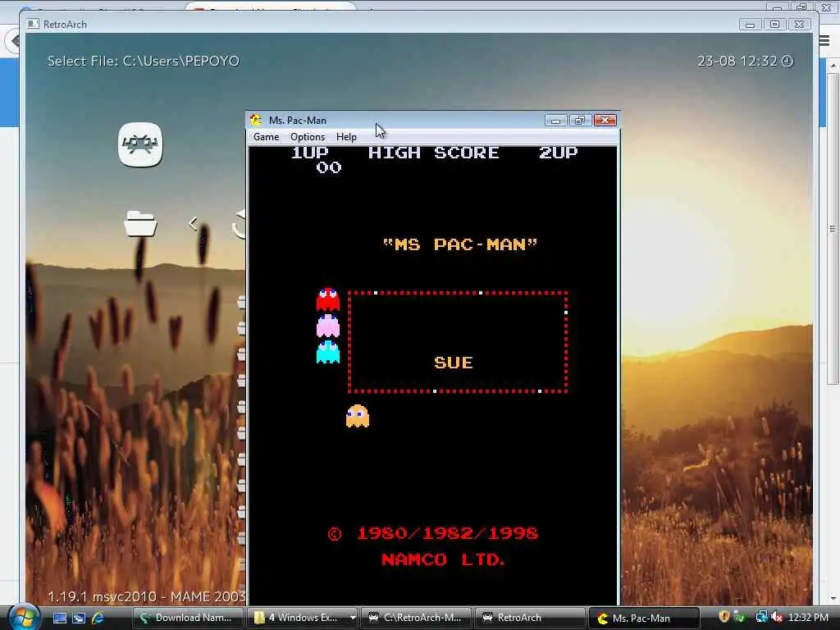Click the browser vertical scrollbar thumb
The height and width of the screenshot is (630, 840).
coord(833,230)
